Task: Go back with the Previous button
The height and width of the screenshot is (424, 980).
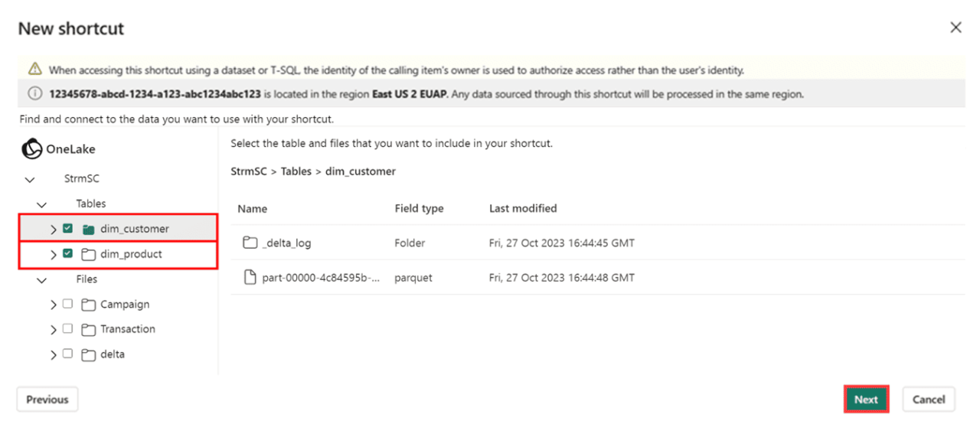Action: click(47, 400)
